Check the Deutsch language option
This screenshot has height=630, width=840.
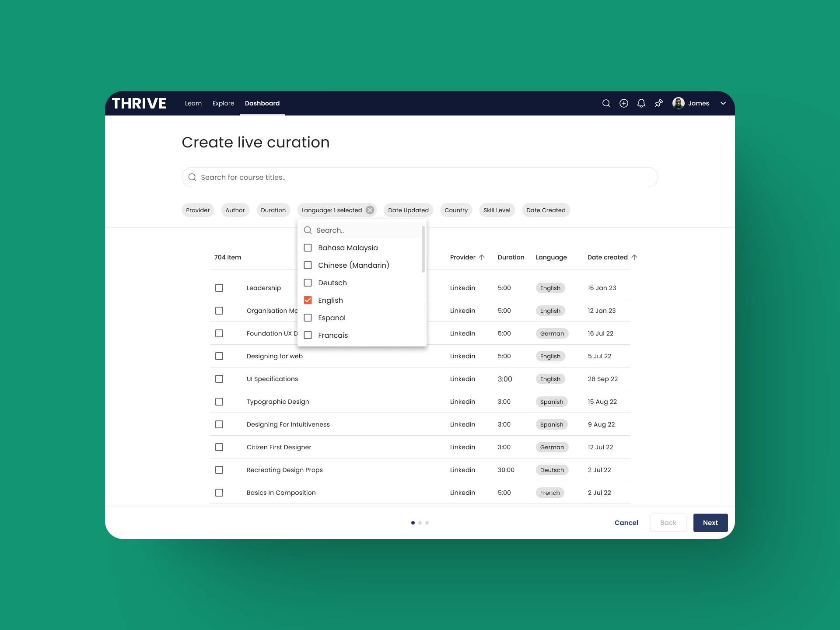(308, 283)
